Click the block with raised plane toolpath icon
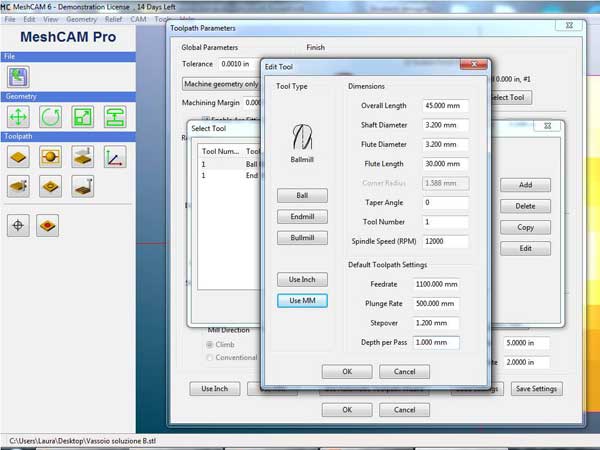Image resolution: width=600 pixels, height=450 pixels. click(x=82, y=157)
